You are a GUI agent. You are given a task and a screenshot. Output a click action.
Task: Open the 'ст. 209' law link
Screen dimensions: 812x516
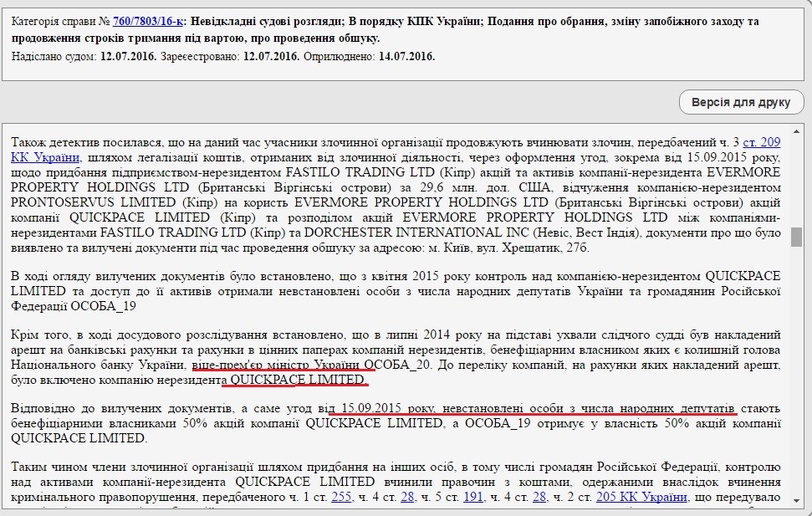coord(761,142)
